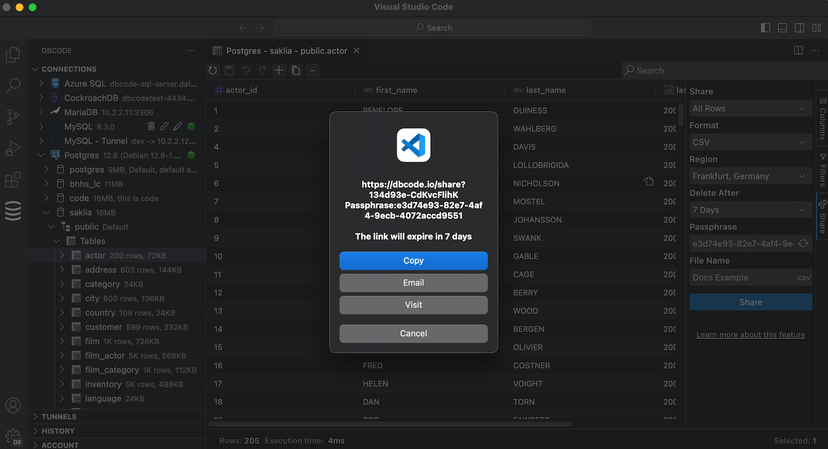Click the Share button in side panel
This screenshot has height=449, width=828.
click(x=750, y=302)
